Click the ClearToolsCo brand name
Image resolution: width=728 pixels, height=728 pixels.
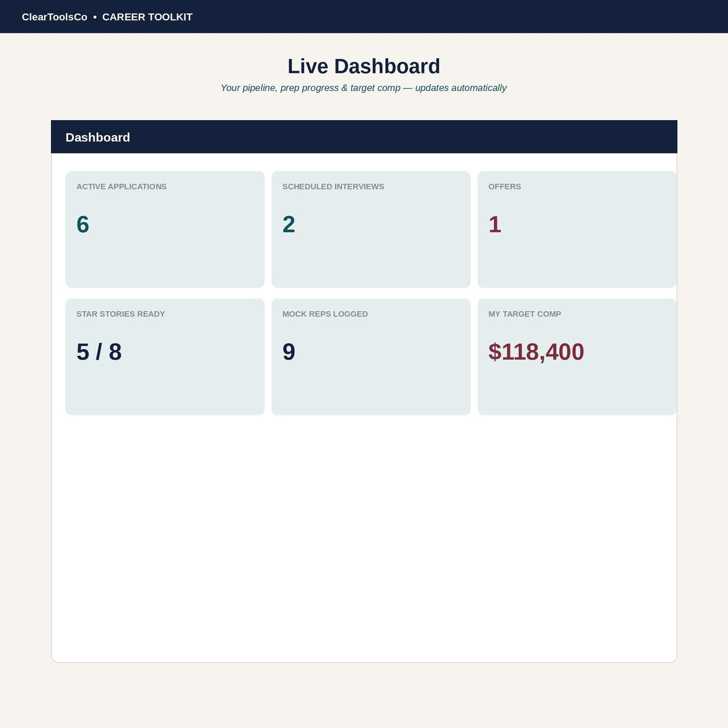point(55,17)
